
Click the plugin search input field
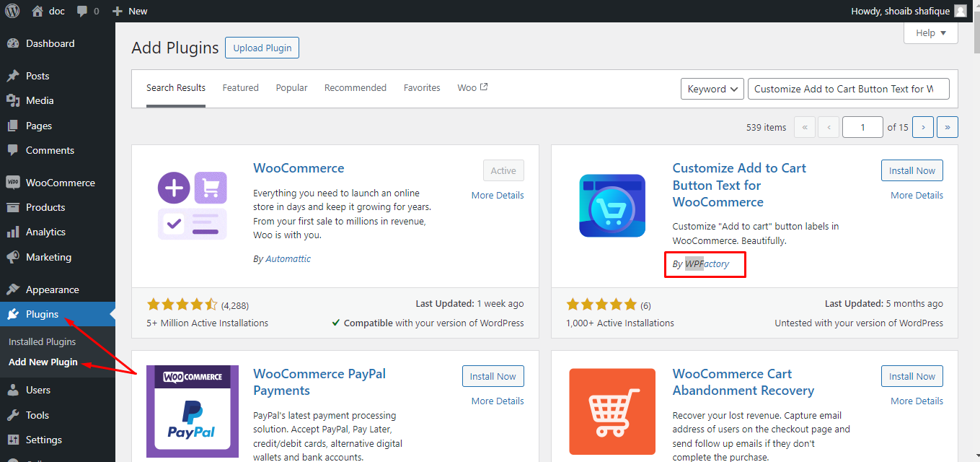click(x=849, y=89)
